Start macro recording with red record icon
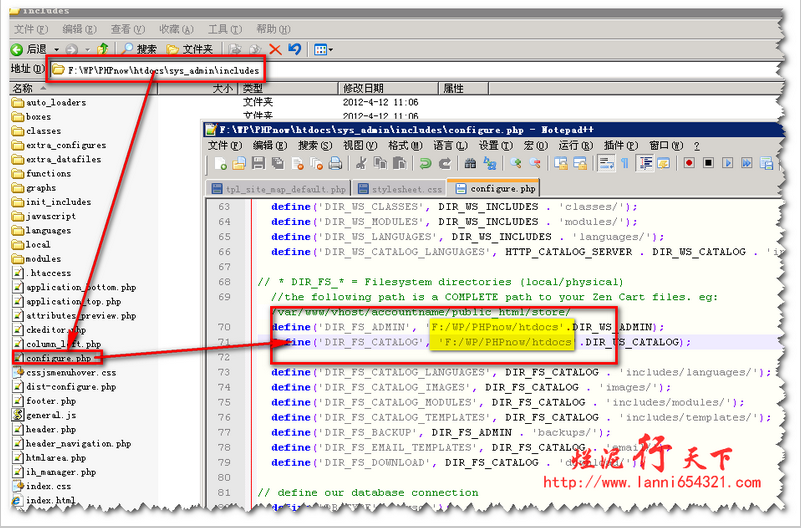This screenshot has width=801, height=528. coord(689,163)
